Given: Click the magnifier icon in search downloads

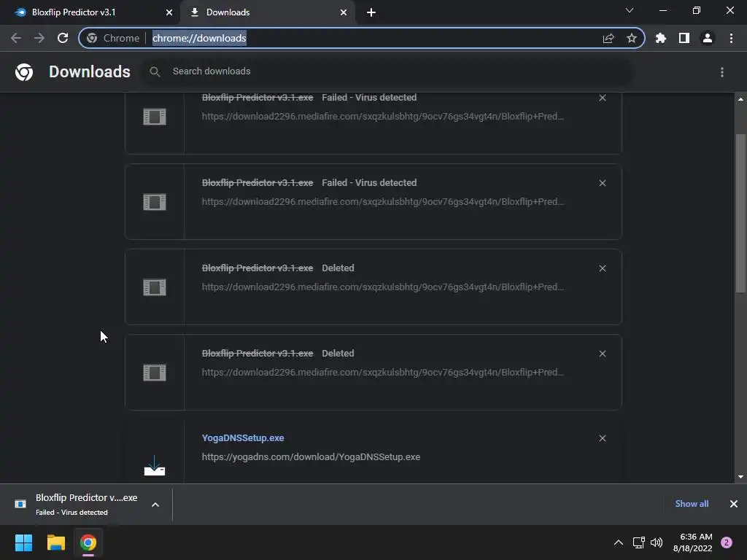Looking at the screenshot, I should 155,71.
